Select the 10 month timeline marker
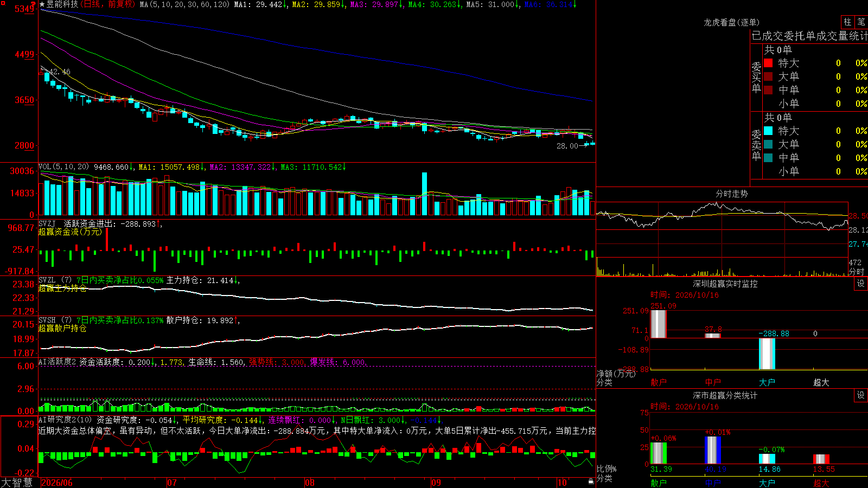 tap(562, 483)
